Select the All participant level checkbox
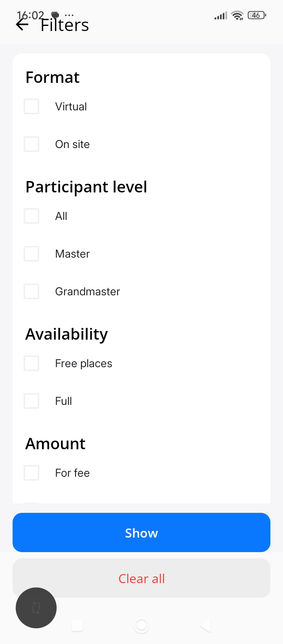 pyautogui.click(x=31, y=216)
